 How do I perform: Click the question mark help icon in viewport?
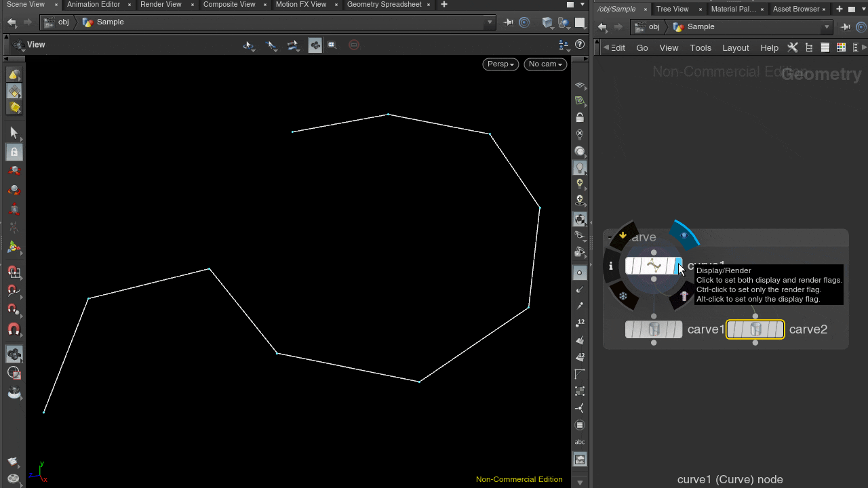(x=580, y=45)
